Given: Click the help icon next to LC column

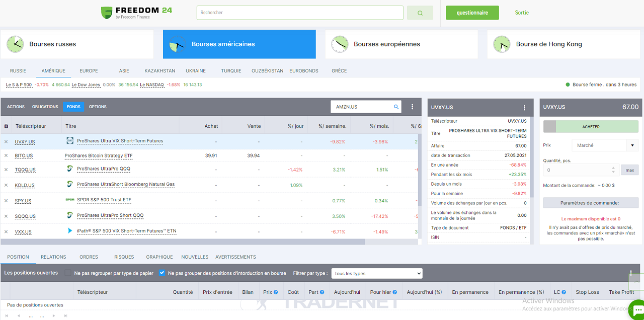Looking at the screenshot, I should 565,292.
